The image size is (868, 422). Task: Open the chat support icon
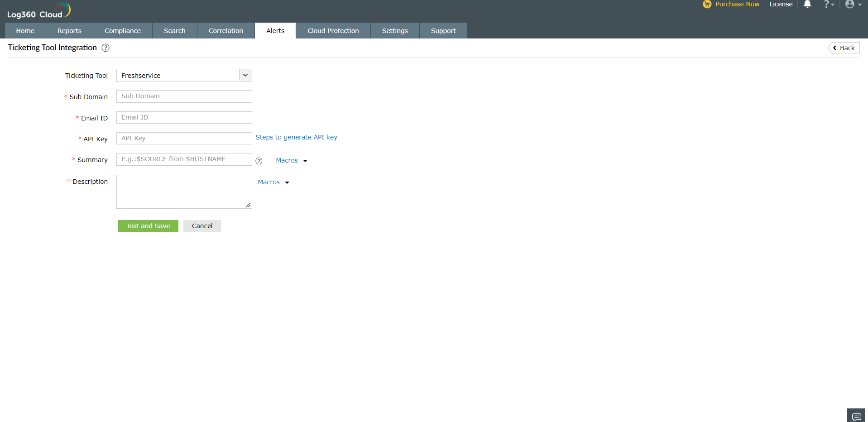click(x=856, y=416)
